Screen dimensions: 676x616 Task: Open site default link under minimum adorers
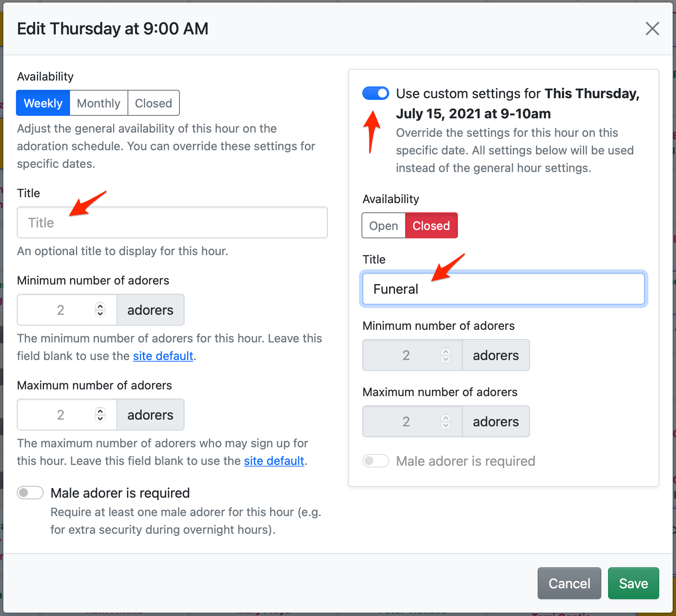tap(163, 356)
